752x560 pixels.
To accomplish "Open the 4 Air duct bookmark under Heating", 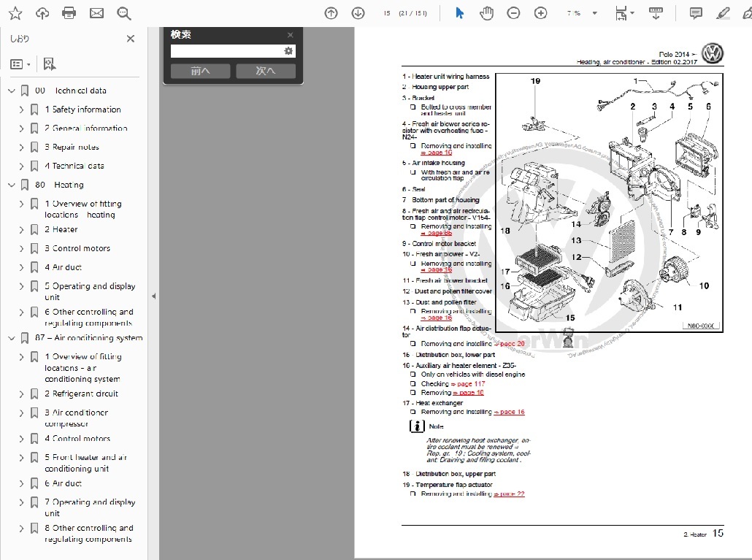I will [63, 267].
